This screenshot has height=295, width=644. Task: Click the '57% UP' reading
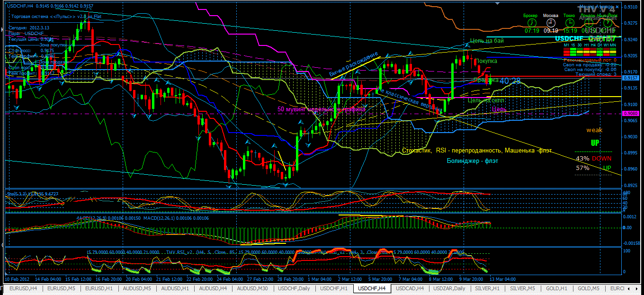pyautogui.click(x=593, y=168)
